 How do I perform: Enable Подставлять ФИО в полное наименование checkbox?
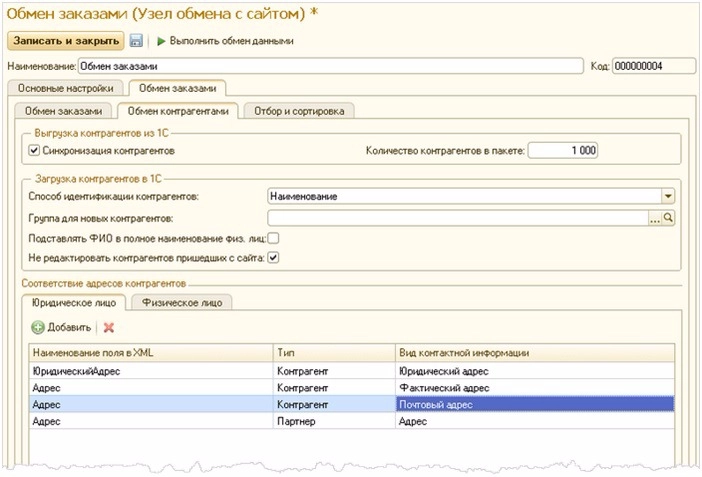pos(273,238)
